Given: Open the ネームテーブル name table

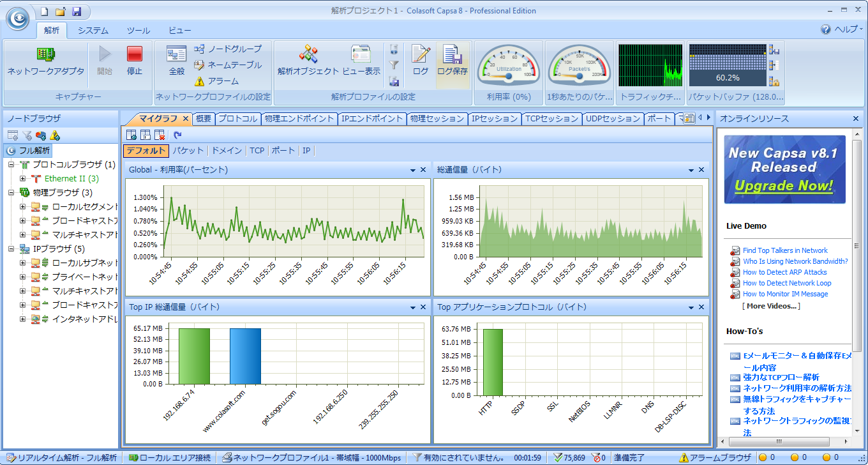Looking at the screenshot, I should coord(200,65).
